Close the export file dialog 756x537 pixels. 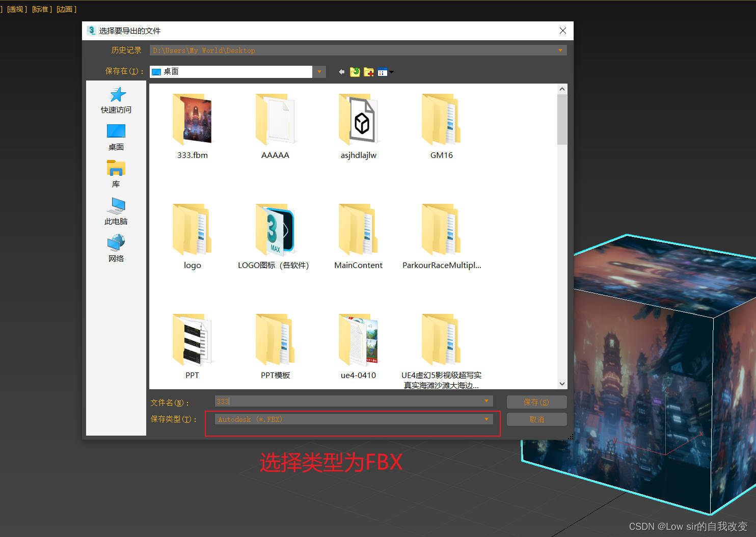(563, 31)
